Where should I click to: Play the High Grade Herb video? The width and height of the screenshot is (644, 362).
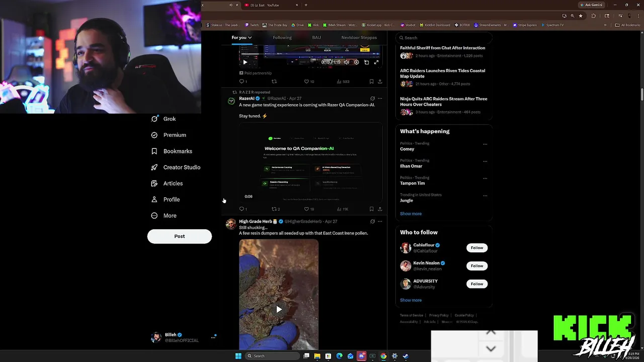coord(279,309)
